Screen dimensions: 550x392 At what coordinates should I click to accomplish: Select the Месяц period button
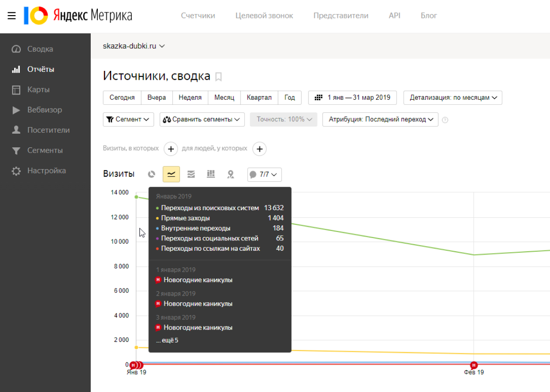pyautogui.click(x=224, y=97)
